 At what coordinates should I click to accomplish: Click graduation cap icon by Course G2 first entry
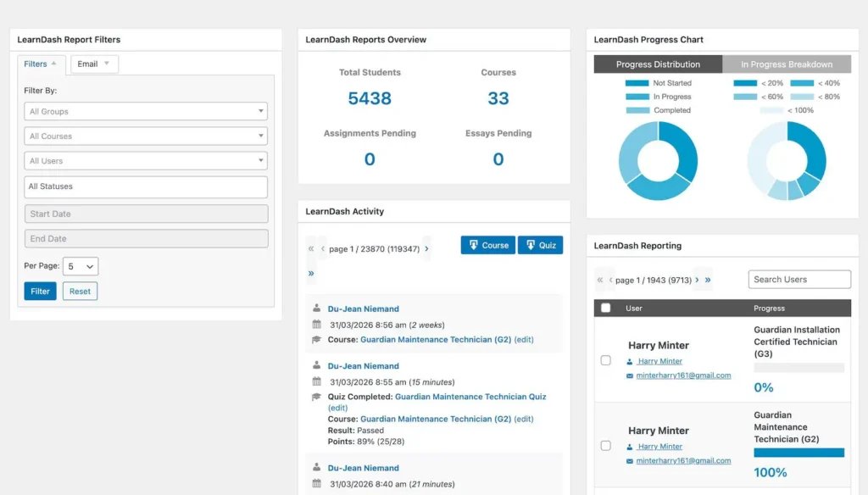pos(317,339)
